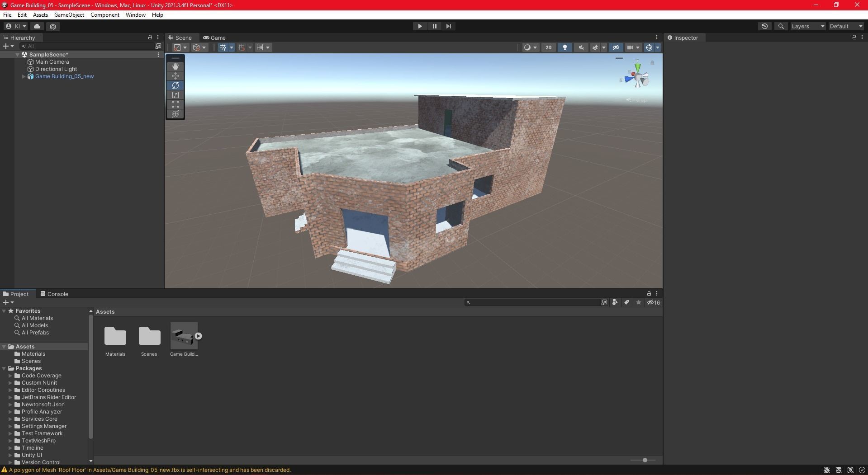Click the checkmark activity status icon

coord(862,470)
